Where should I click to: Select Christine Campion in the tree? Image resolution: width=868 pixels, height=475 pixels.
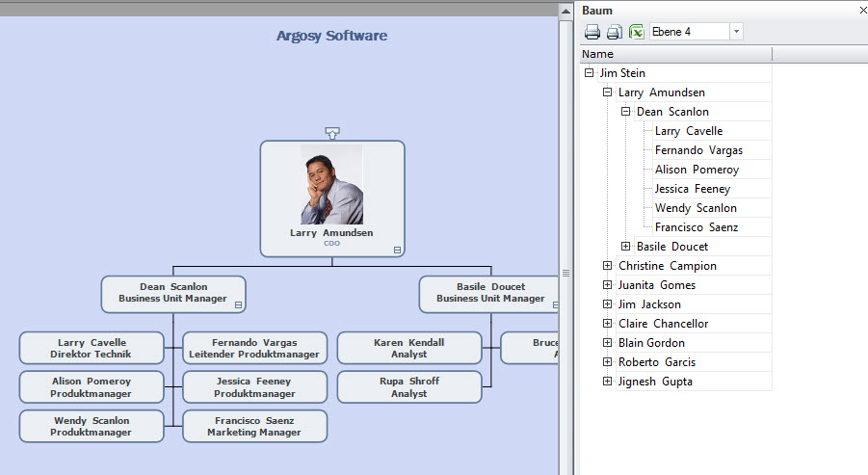click(667, 266)
